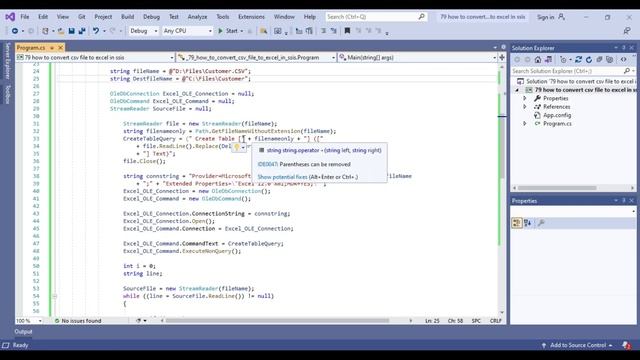
Task: Open the Edit menu
Action: 43,17
